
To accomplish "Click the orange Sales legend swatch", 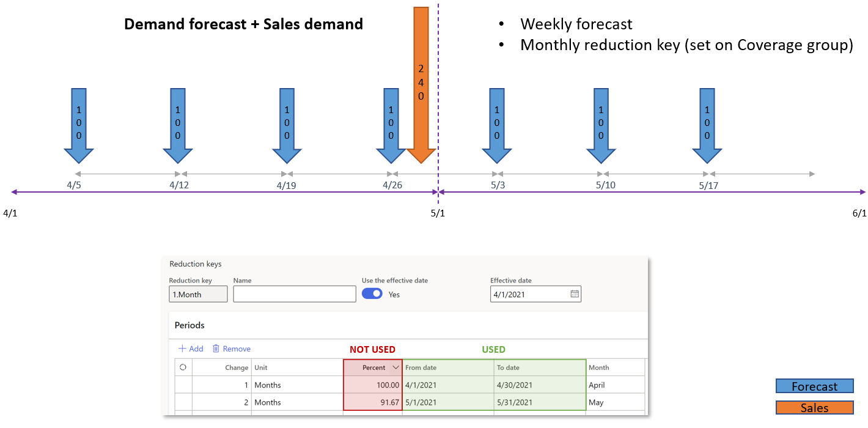I will [x=814, y=408].
